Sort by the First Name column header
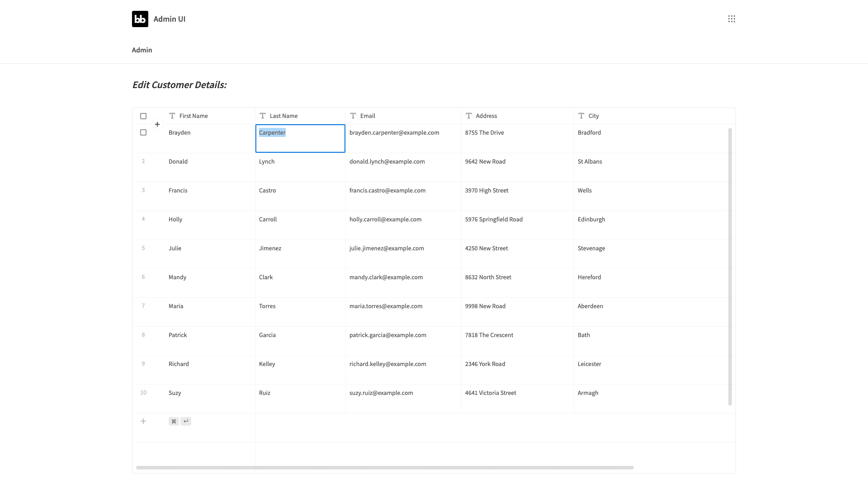Viewport: 868px width, 488px height. coord(210,116)
